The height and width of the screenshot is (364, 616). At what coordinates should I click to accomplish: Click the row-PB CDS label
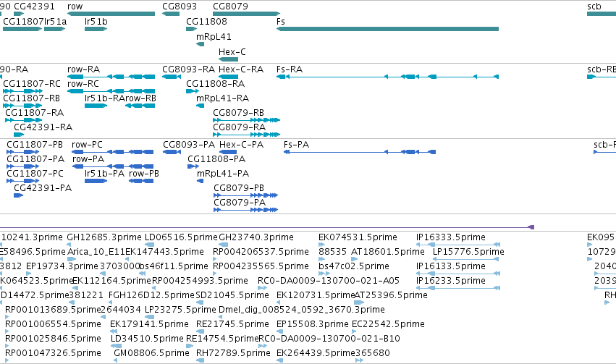(x=144, y=174)
